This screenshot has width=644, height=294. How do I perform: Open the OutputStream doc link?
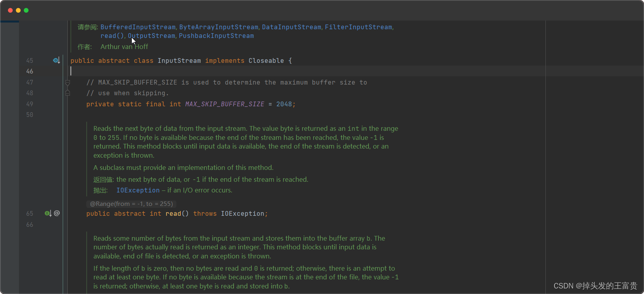(x=151, y=36)
